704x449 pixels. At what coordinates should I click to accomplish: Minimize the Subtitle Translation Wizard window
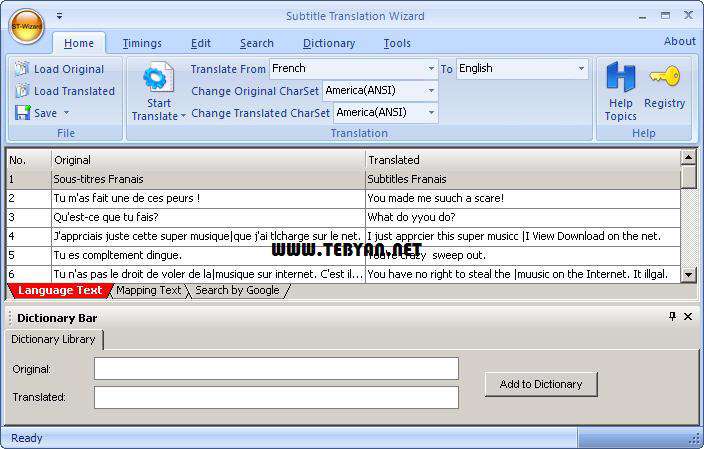642,17
